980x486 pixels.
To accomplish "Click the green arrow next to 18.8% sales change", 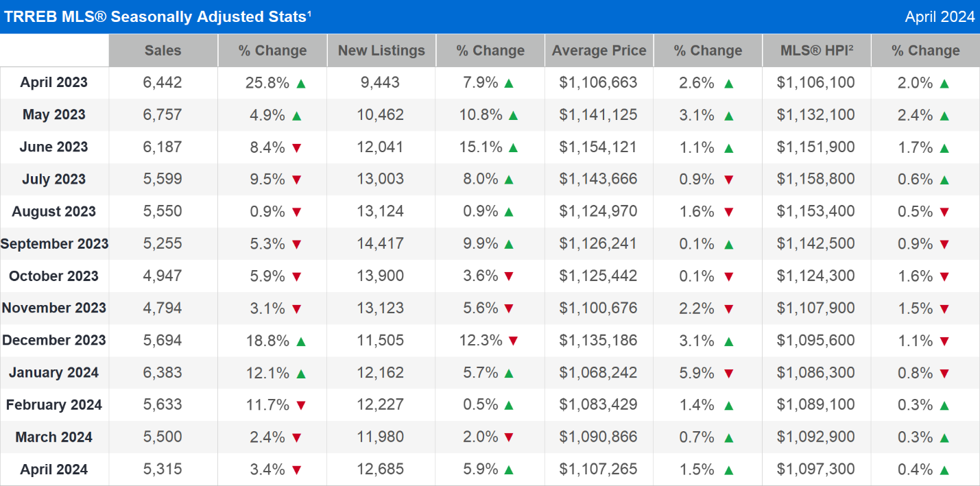I will 301,341.
